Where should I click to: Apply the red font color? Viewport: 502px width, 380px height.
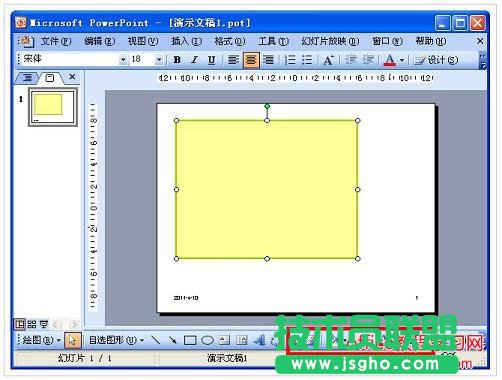[x=389, y=60]
